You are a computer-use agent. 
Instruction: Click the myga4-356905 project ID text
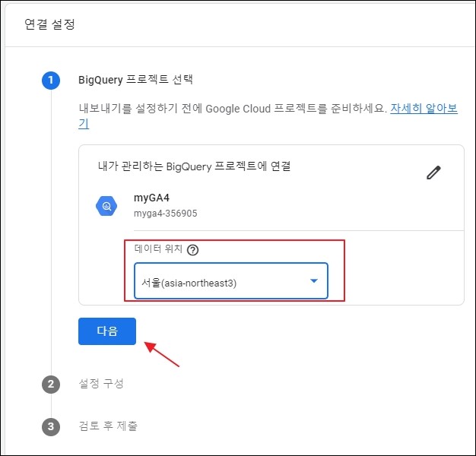point(165,214)
